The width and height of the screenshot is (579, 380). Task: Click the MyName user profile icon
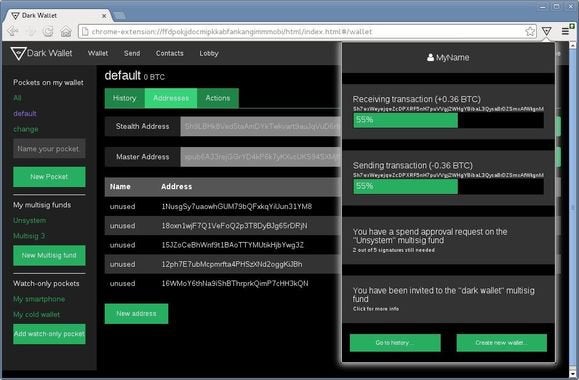(430, 57)
